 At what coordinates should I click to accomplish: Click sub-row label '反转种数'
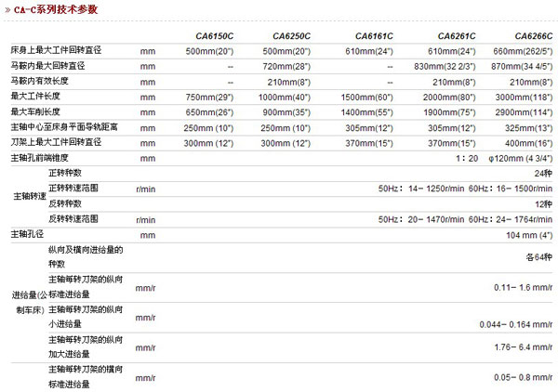click(x=65, y=203)
